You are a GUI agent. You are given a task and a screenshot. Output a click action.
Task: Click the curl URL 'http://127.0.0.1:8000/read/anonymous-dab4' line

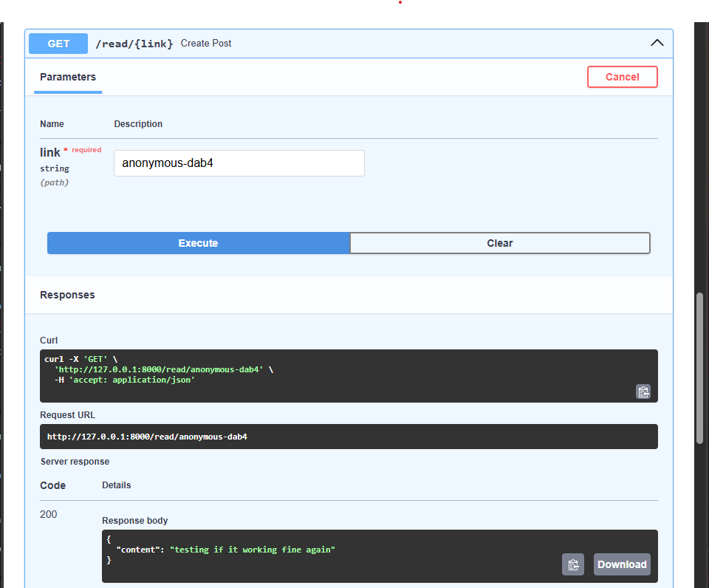(x=163, y=369)
